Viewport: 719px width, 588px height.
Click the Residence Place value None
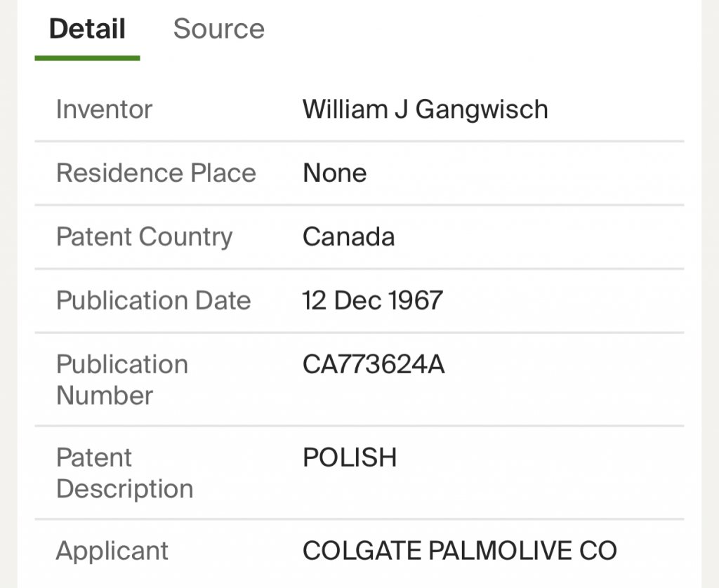tap(334, 173)
